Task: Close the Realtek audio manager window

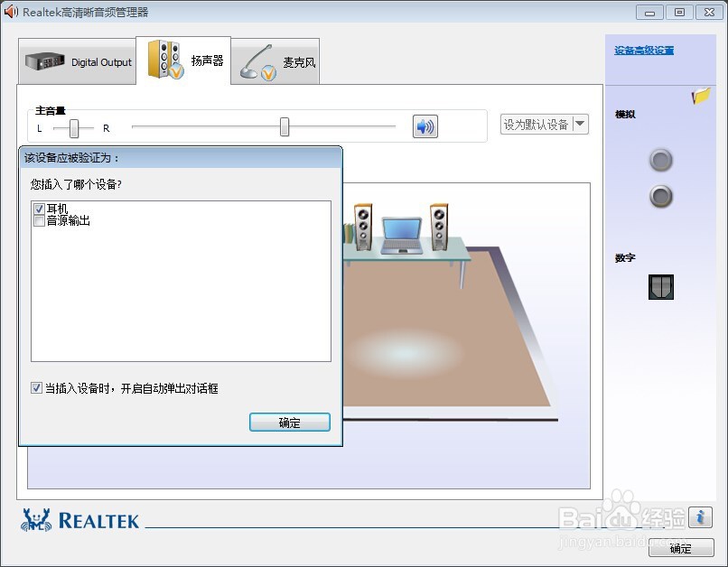Action: [709, 13]
